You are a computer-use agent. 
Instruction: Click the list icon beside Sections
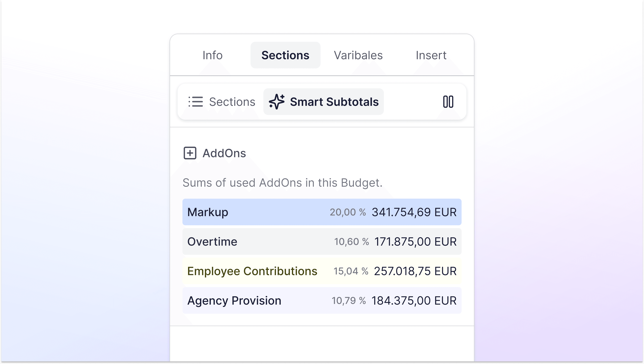[196, 102]
